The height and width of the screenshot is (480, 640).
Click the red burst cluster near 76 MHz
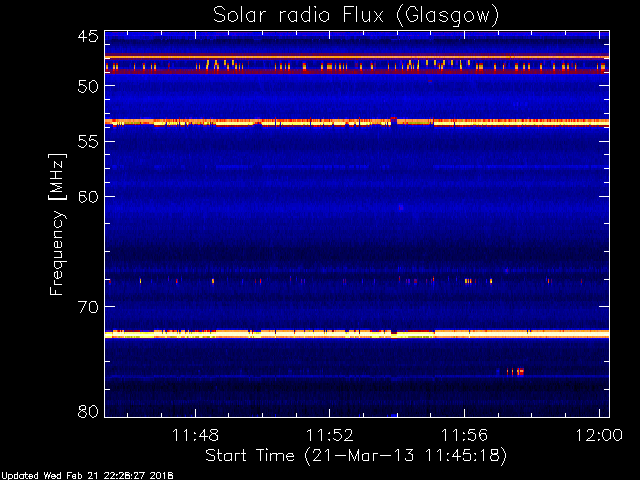[x=515, y=371]
